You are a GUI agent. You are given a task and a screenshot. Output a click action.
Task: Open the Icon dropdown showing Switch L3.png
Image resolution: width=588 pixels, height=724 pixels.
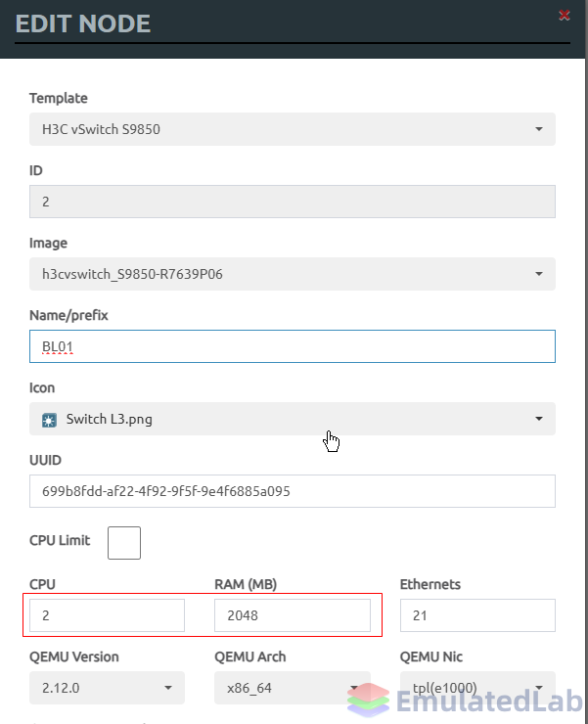(x=293, y=419)
